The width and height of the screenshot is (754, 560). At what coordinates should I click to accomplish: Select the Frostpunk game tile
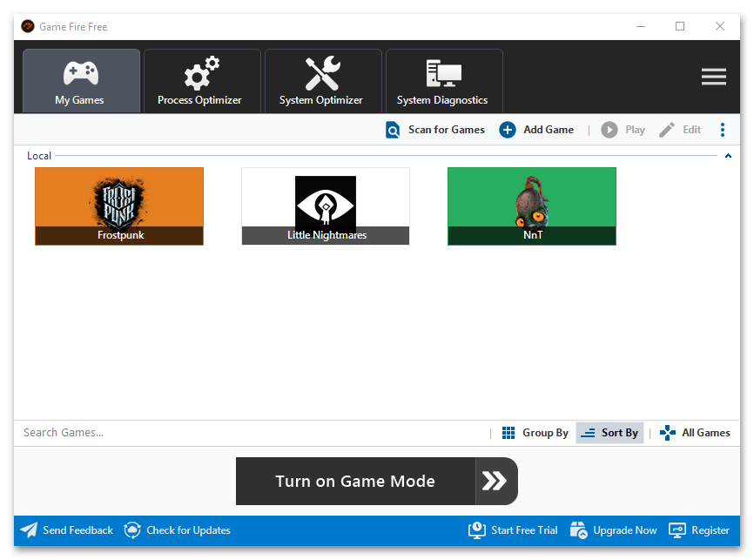coord(119,206)
